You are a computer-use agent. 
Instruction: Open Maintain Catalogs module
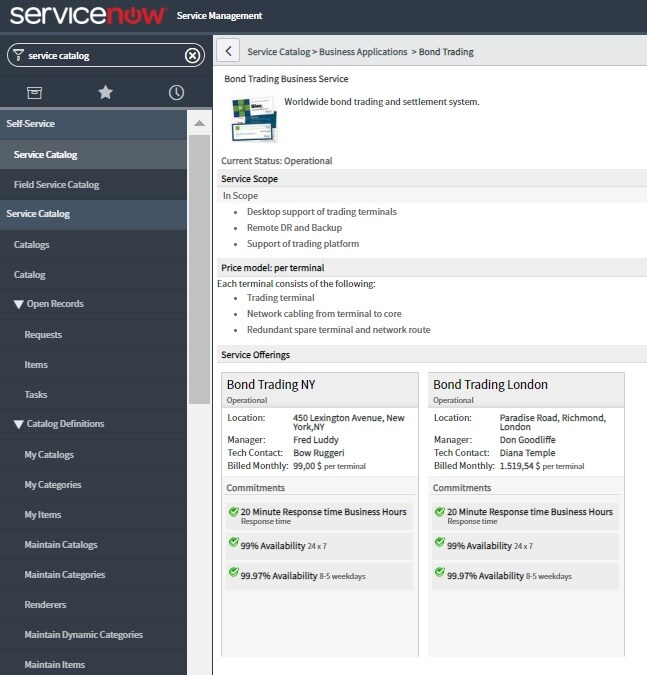93,545
